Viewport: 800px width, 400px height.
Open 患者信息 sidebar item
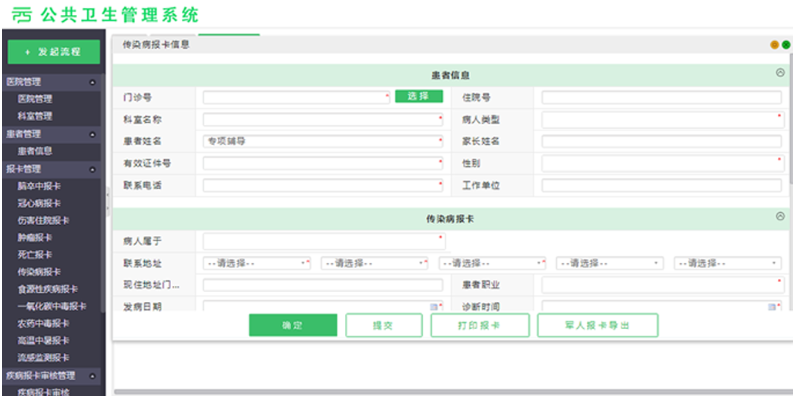point(35,151)
